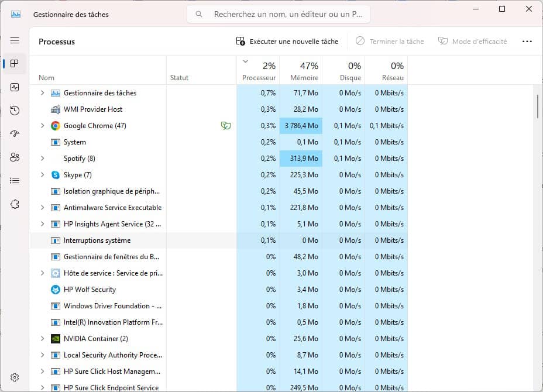Click Chrome memory value 3 786,4 Mo
The image size is (543, 392).
[301, 126]
